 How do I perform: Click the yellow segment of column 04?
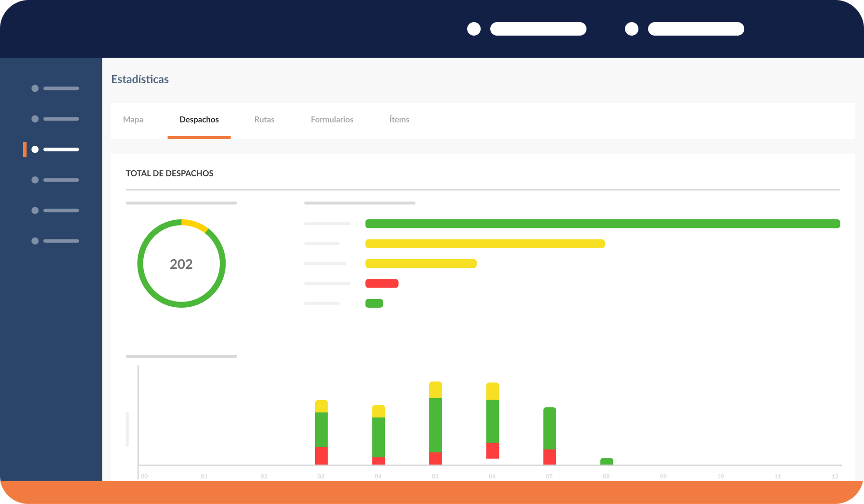click(x=379, y=411)
